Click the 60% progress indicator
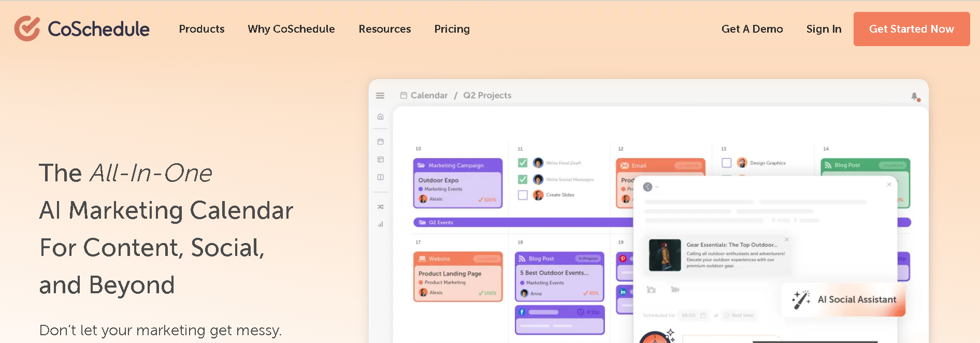This screenshot has height=343, width=980. (x=591, y=293)
